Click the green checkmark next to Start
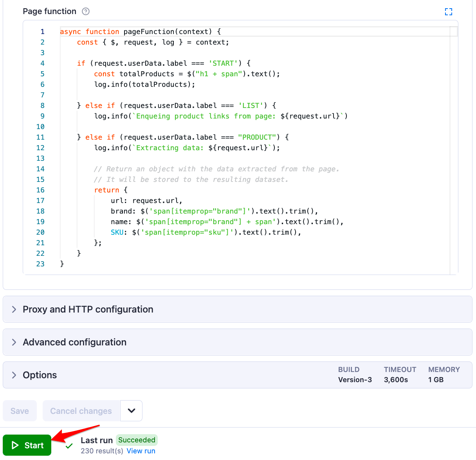 click(69, 445)
